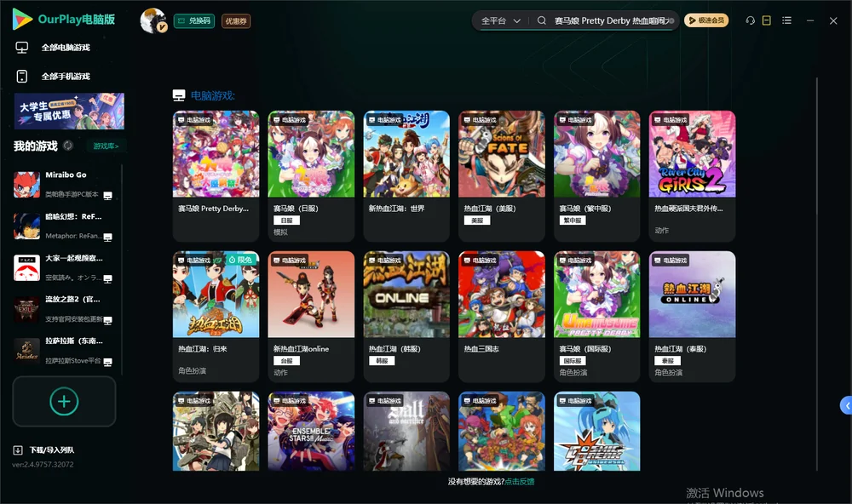Expand the 全平台 platform dropdown

tap(500, 20)
